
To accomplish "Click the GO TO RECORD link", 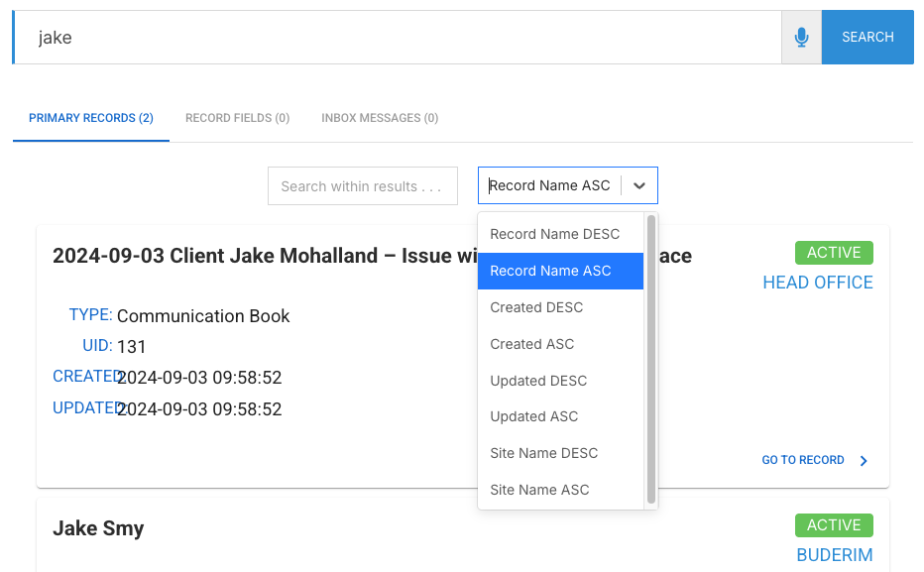I will click(x=803, y=460).
